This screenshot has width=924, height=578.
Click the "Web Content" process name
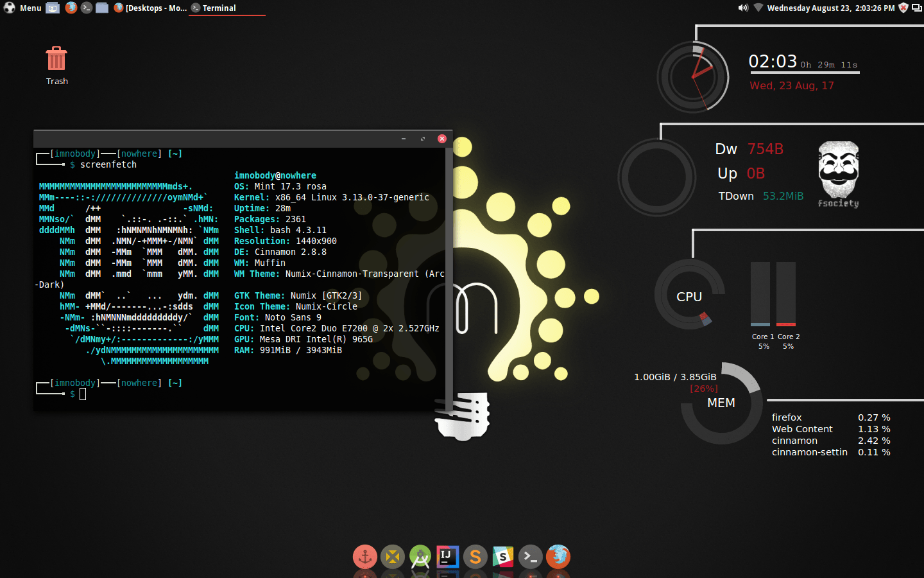point(802,429)
